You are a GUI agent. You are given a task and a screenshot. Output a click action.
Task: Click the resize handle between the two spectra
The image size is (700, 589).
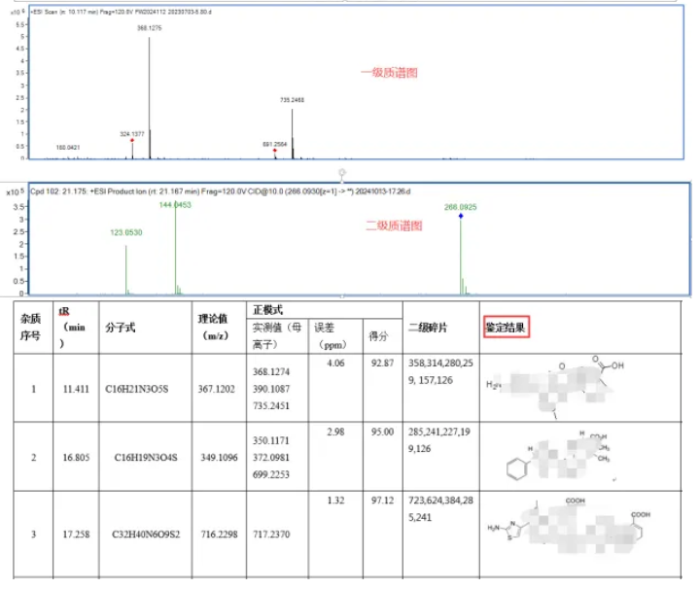coord(342,172)
